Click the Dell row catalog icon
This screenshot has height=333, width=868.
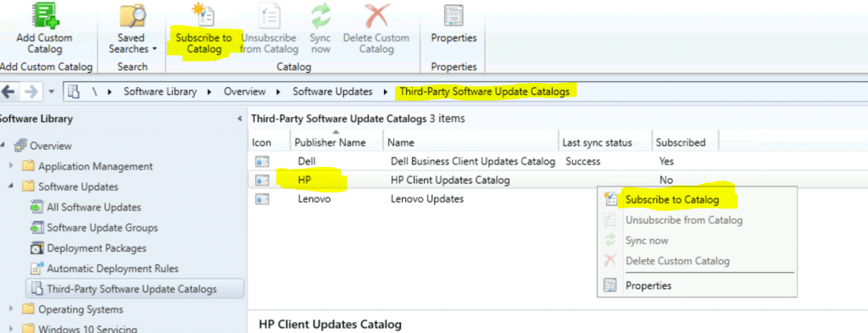[x=262, y=162]
